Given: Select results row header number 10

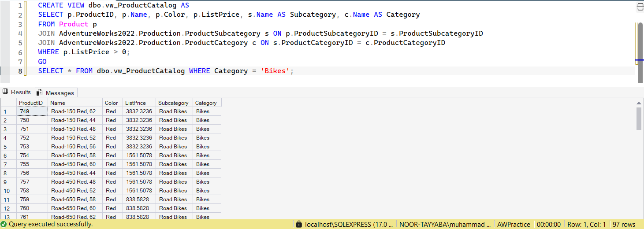Looking at the screenshot, I should 8,191.
